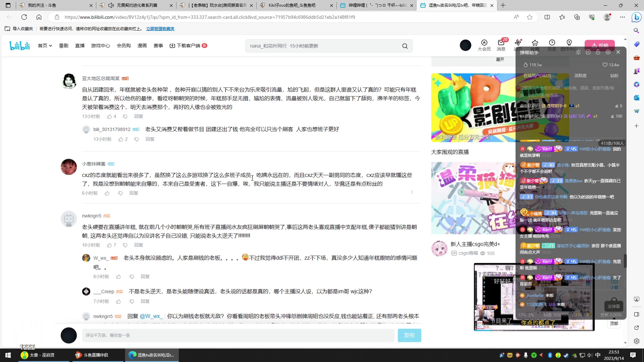Viewport: 644px width, 362px height.
Task: Click the search magnifier in bilibili search box
Action: tap(405, 46)
